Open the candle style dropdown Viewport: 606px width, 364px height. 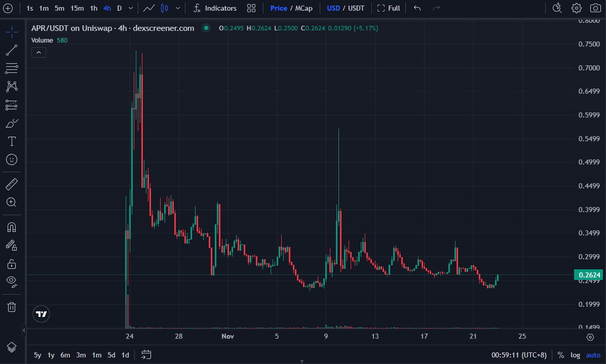[178, 8]
